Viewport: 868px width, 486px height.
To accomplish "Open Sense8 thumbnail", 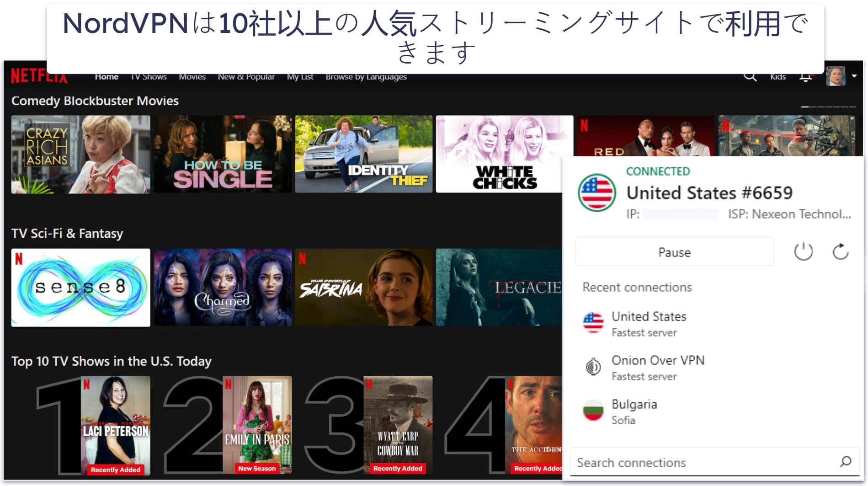I will [x=80, y=288].
